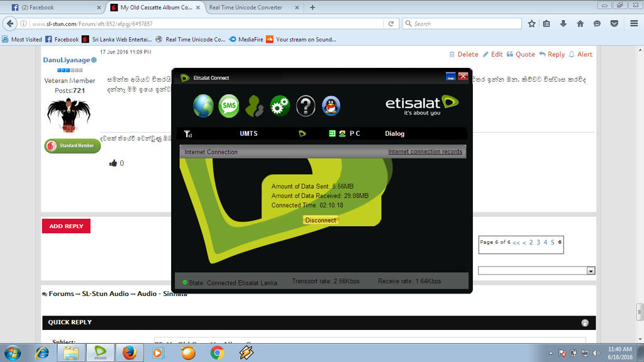Screen dimensions: 644x362
Task: Click the Alert post link
Action: [x=580, y=54]
